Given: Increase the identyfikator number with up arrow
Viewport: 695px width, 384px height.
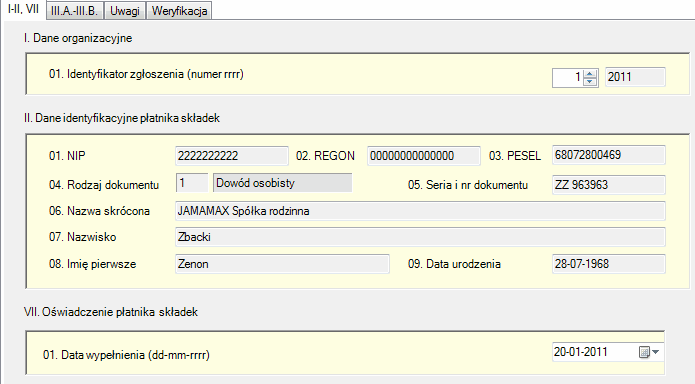Looking at the screenshot, I should coord(590,74).
